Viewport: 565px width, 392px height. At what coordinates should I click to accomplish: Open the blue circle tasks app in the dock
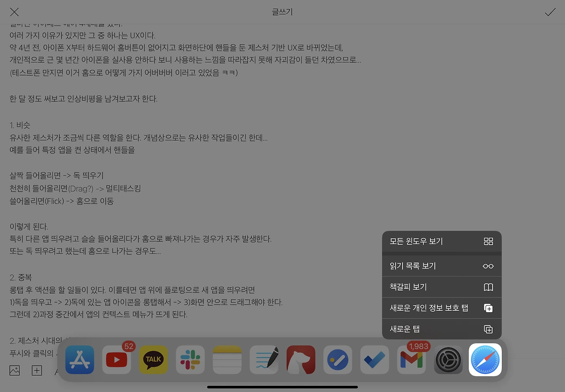pos(338,360)
